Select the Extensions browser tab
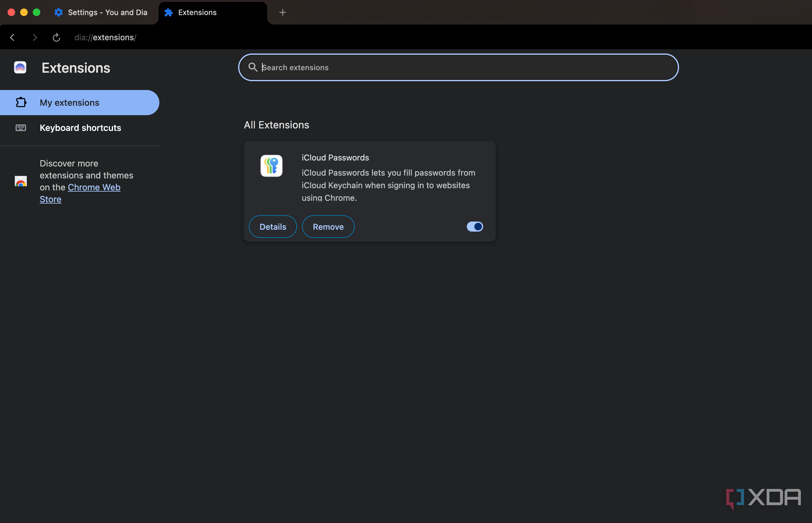 click(x=213, y=13)
